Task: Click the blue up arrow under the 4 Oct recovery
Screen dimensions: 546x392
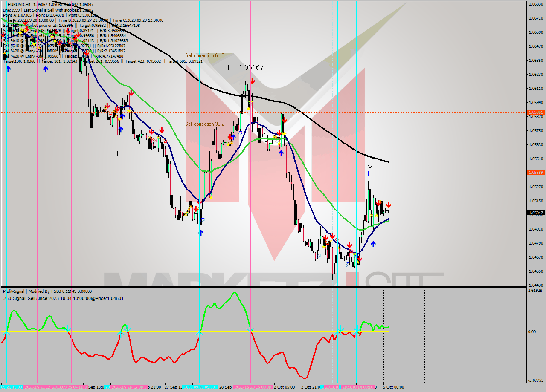Action: pyautogui.click(x=373, y=243)
